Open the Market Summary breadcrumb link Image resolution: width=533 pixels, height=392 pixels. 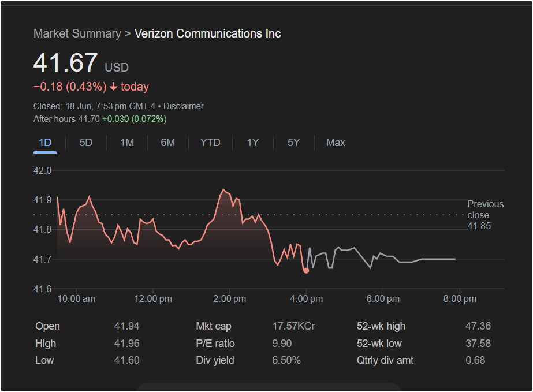pos(77,33)
